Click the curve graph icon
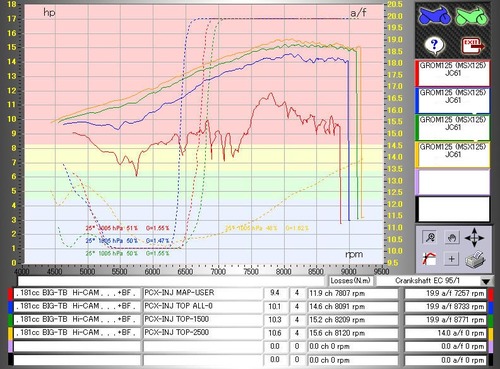 coord(429,259)
